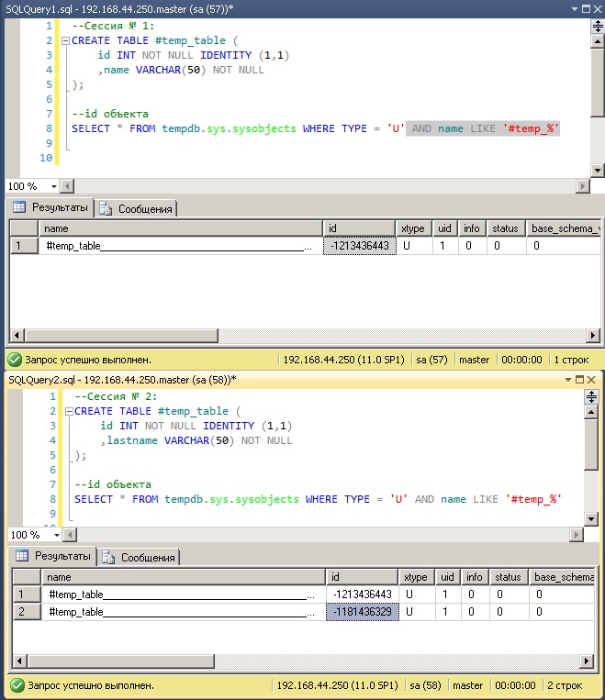
Task: Open the 100 % zoom dropdown in SQLQuery1
Action: pyautogui.click(x=53, y=186)
